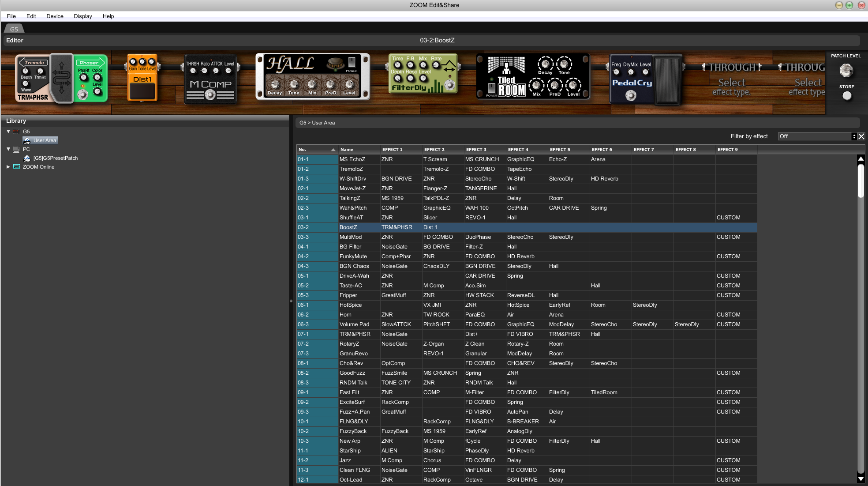Select patch 10-2 FuzzyBack

[x=527, y=431]
